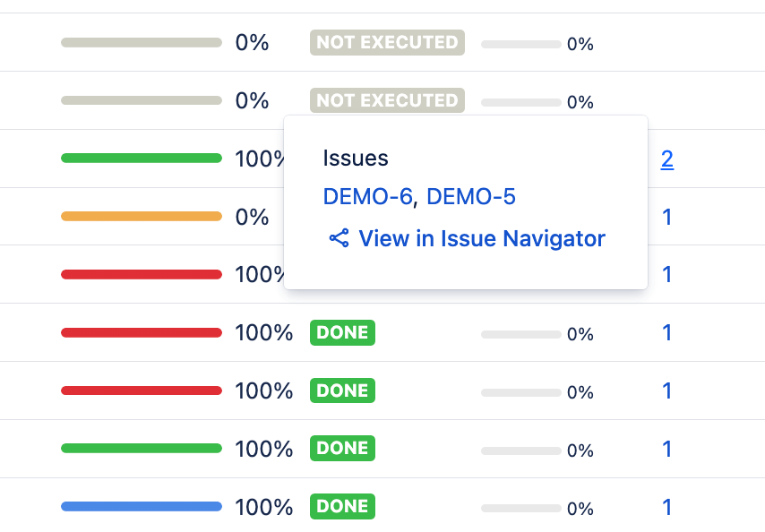Click the topmost NOT EXECUTED status badge

(387, 42)
